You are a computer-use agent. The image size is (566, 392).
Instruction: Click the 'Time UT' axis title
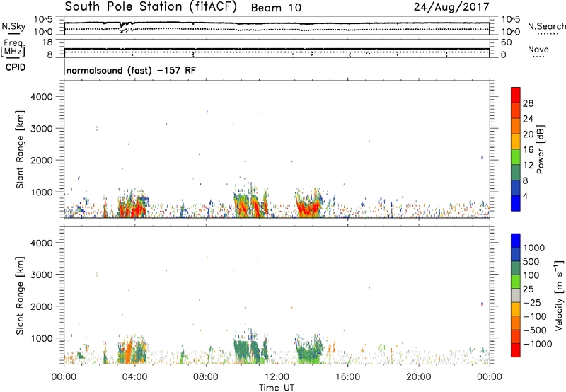click(277, 388)
